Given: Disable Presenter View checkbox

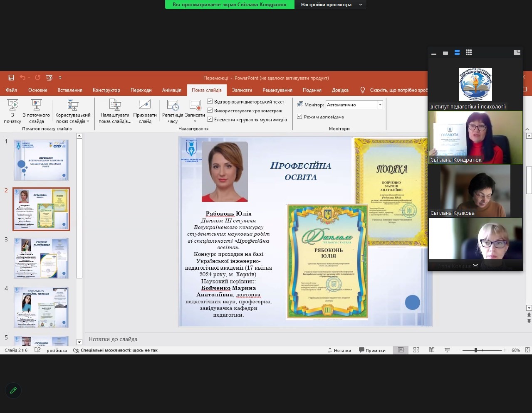Looking at the screenshot, I should pyautogui.click(x=299, y=117).
